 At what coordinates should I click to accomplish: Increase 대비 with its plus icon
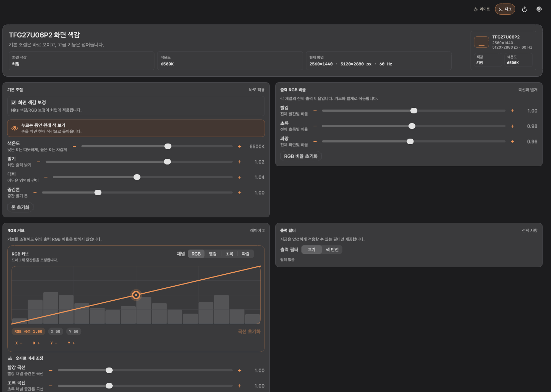[x=240, y=177]
